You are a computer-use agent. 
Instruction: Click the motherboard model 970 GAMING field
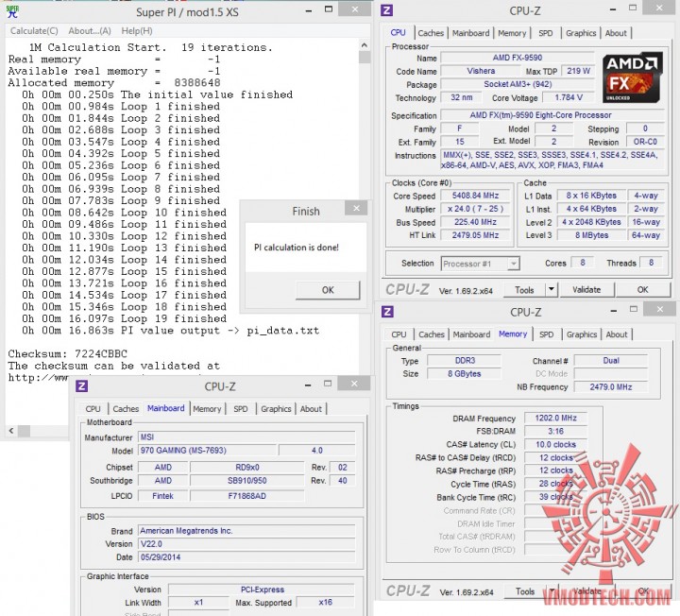click(x=207, y=451)
